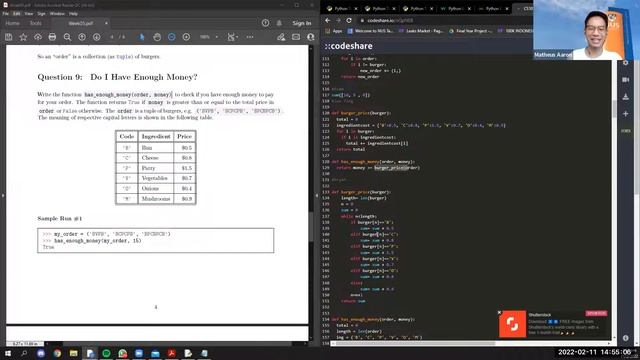Click the help question mark icon in Acrobat

[265, 23]
